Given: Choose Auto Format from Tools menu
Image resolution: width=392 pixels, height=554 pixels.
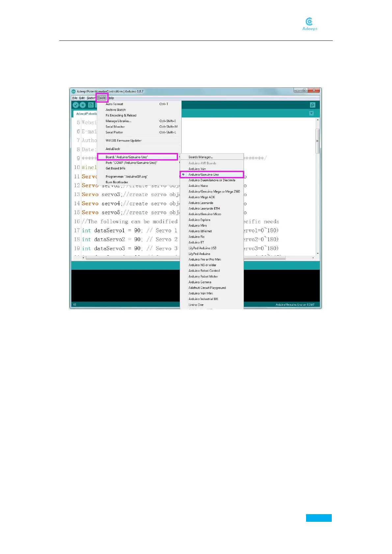Looking at the screenshot, I should point(139,104).
